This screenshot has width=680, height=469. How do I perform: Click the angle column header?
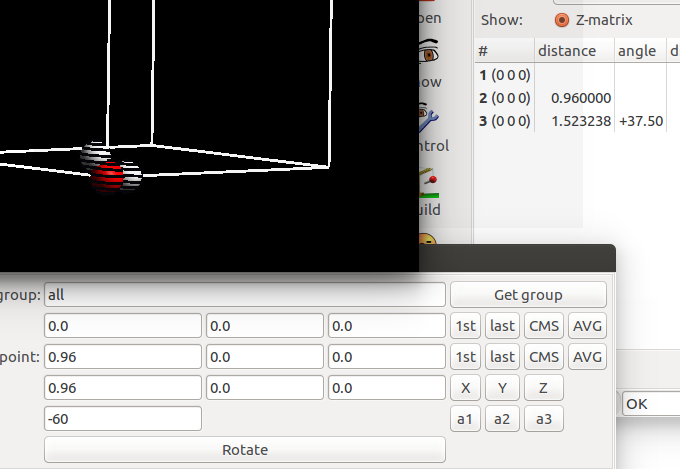coord(637,51)
